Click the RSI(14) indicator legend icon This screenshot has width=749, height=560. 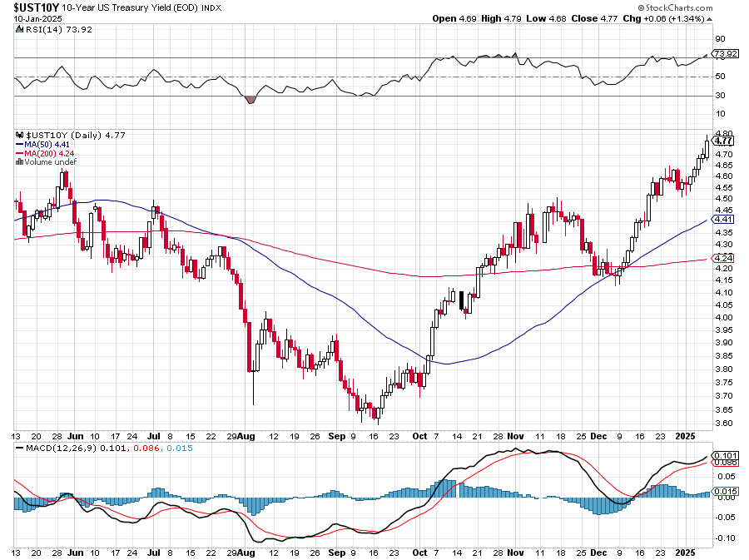click(19, 28)
